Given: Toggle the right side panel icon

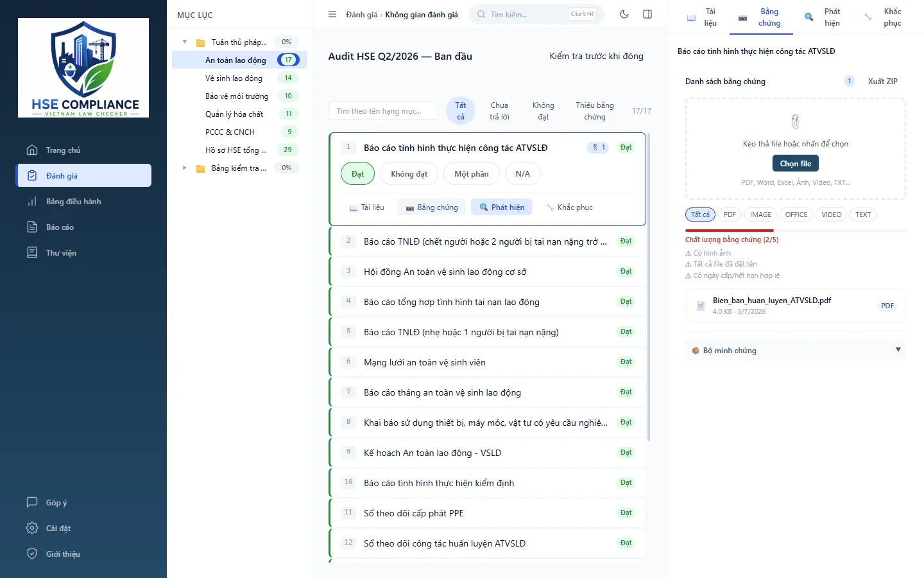Looking at the screenshot, I should point(647,14).
